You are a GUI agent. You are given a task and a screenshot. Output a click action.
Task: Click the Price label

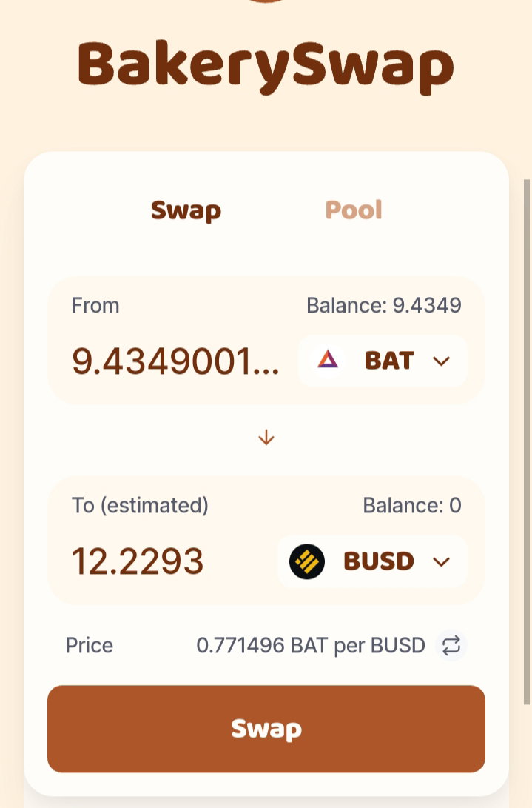pyautogui.click(x=89, y=645)
